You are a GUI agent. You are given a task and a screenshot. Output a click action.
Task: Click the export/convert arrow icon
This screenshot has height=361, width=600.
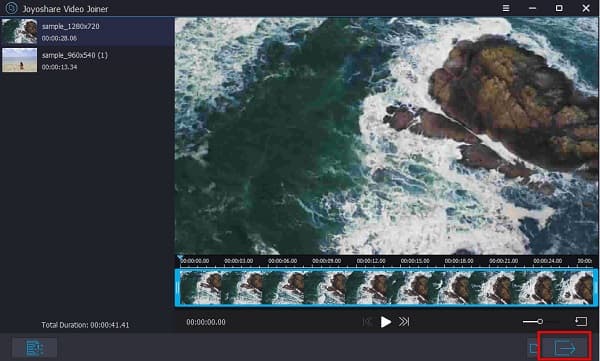pos(565,348)
